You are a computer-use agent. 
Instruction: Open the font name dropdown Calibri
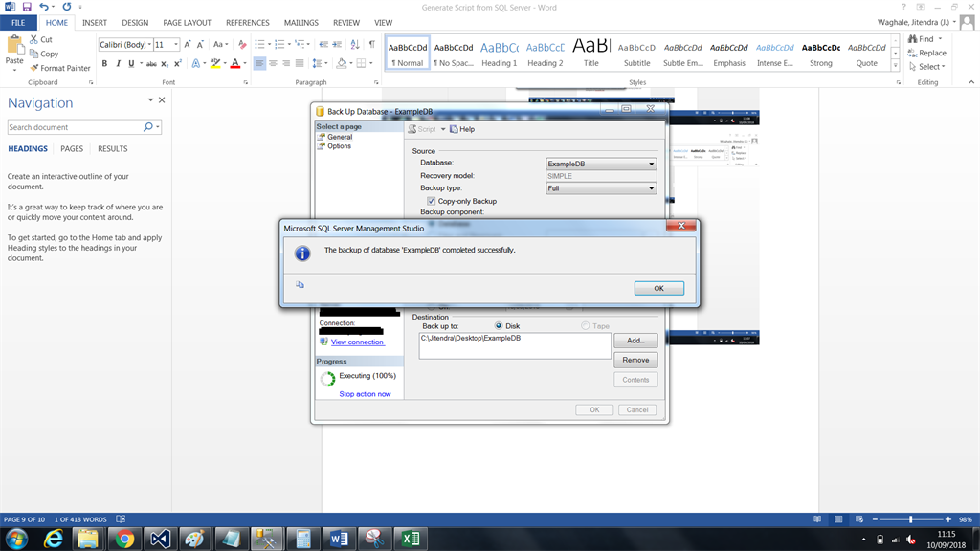150,44
